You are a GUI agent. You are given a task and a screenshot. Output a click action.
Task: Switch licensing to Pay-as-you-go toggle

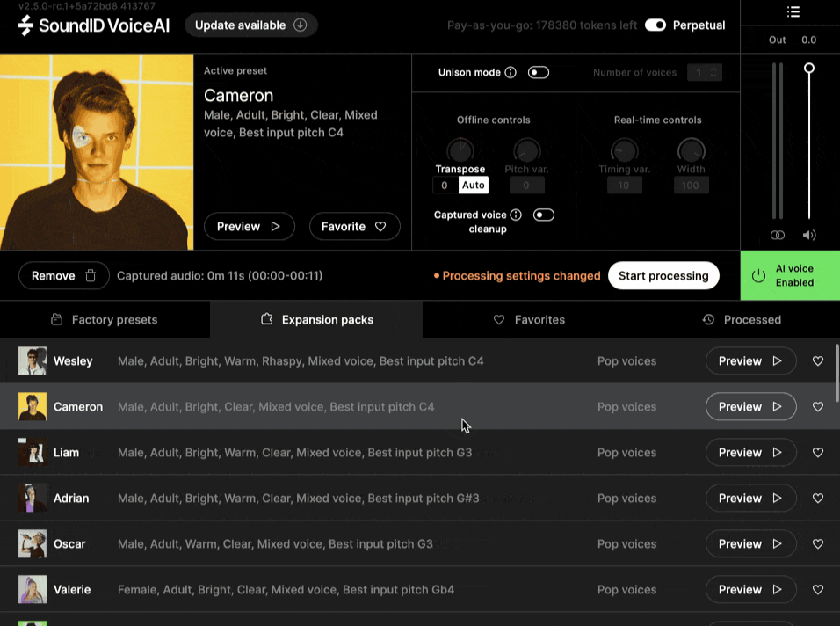click(x=655, y=25)
